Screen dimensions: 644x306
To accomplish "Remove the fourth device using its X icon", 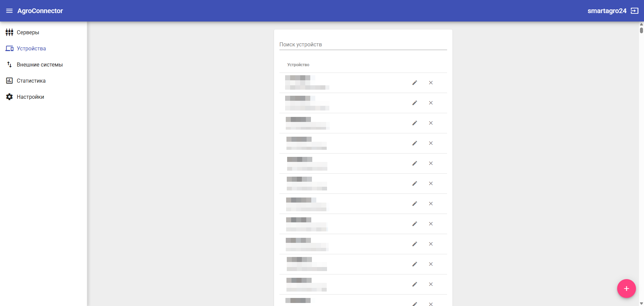I will (431, 143).
